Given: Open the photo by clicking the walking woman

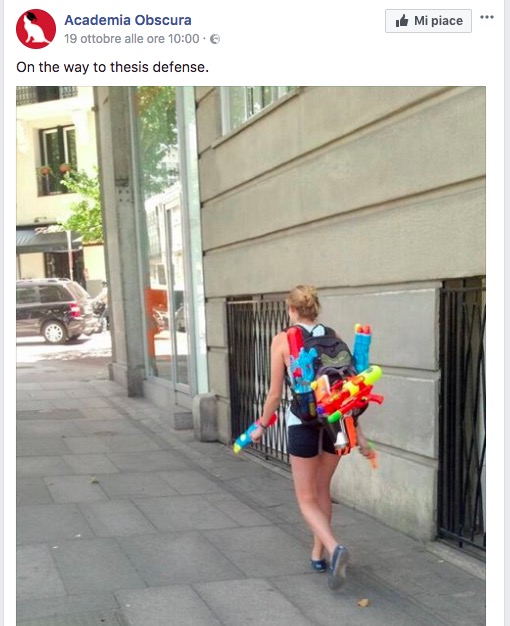Looking at the screenshot, I should tap(310, 436).
